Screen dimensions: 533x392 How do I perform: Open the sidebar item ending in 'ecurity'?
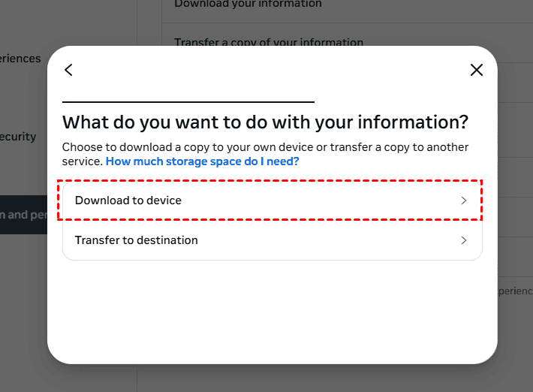19,137
